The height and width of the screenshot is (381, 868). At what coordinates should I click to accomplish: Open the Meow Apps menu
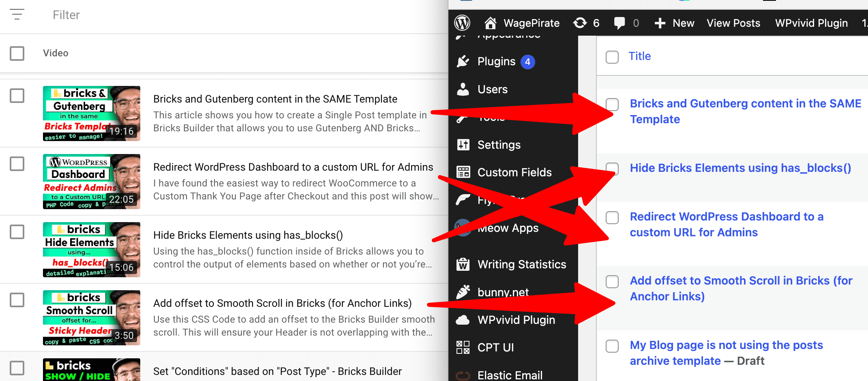click(508, 228)
